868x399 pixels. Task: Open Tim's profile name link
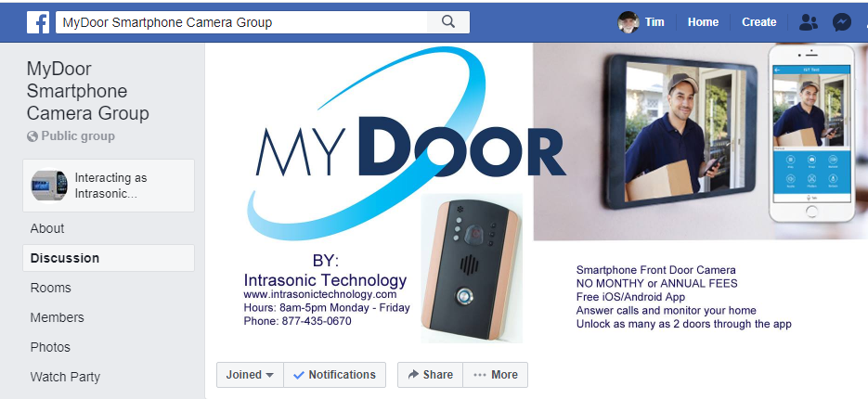click(x=654, y=22)
